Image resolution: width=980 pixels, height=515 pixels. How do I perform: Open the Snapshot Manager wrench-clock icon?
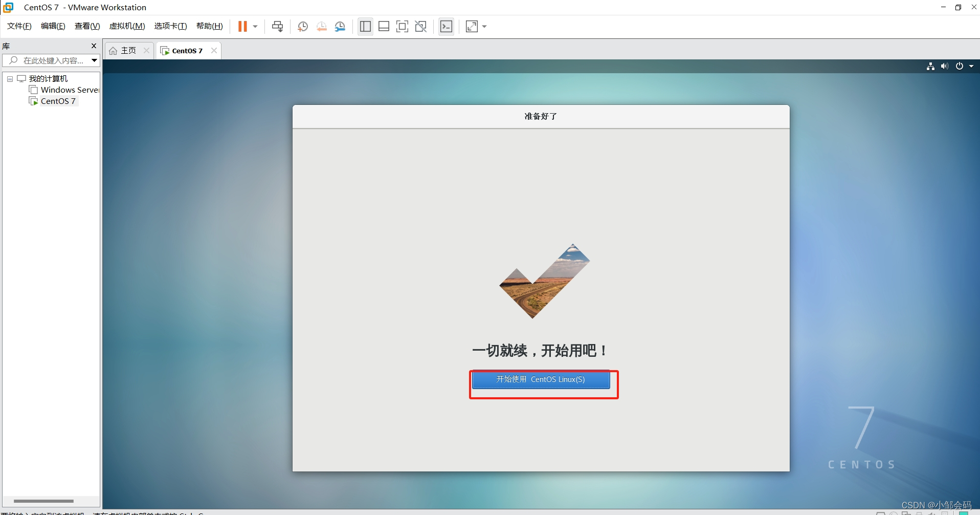click(x=340, y=27)
